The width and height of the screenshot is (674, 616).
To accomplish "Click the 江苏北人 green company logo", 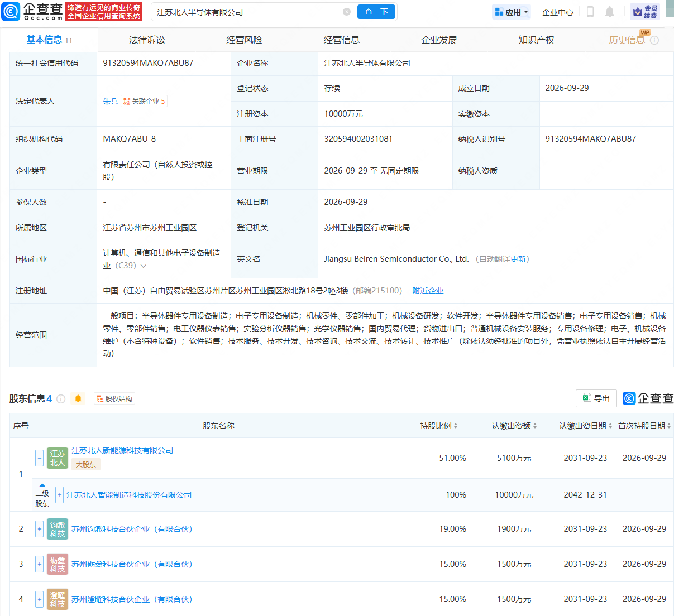I will (58, 458).
